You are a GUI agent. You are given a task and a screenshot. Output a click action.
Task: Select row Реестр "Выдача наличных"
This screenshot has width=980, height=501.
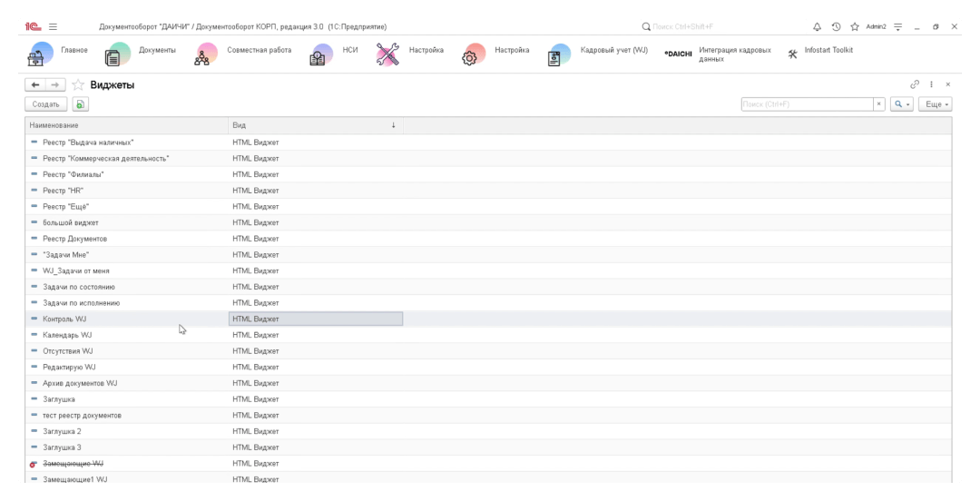click(x=489, y=142)
